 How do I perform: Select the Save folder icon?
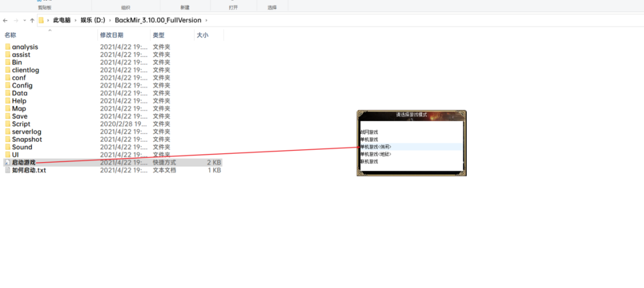(8, 116)
